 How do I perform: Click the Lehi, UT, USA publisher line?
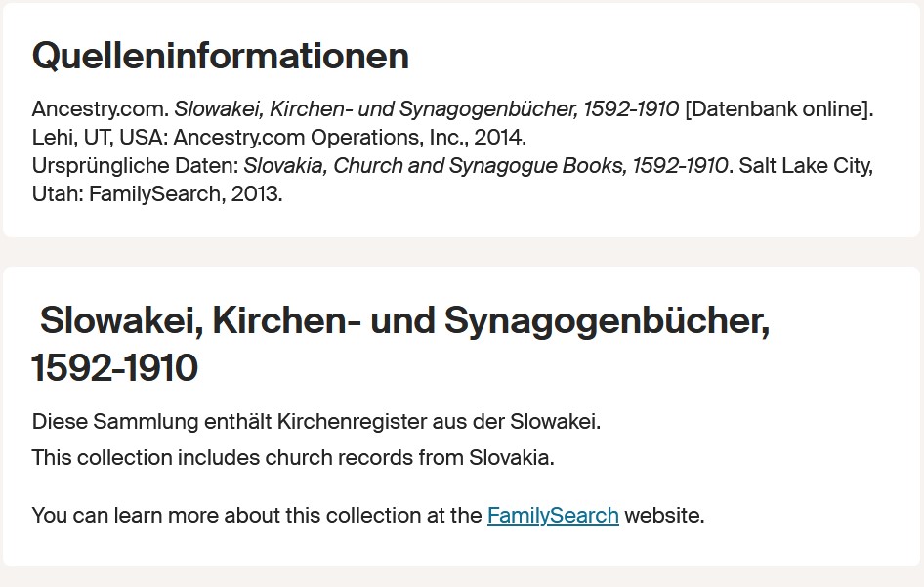(279, 138)
